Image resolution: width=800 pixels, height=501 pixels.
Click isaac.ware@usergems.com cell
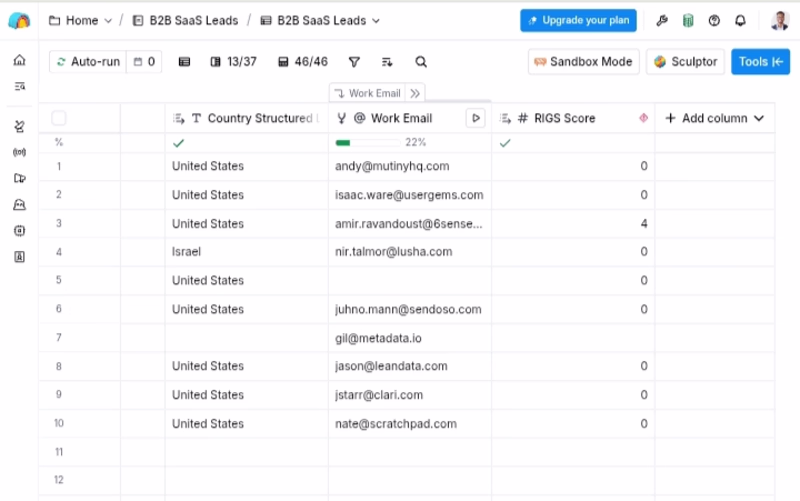[410, 195]
